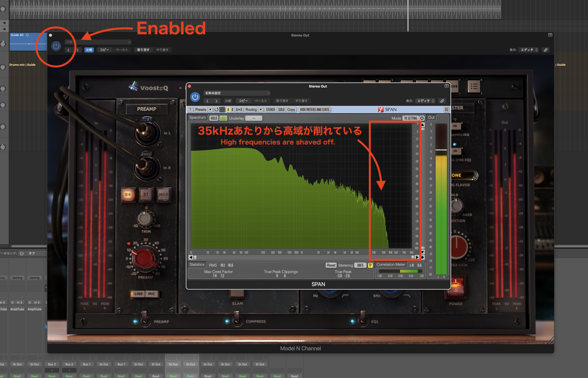Click 取り消す in the SPAN window header

(282, 101)
